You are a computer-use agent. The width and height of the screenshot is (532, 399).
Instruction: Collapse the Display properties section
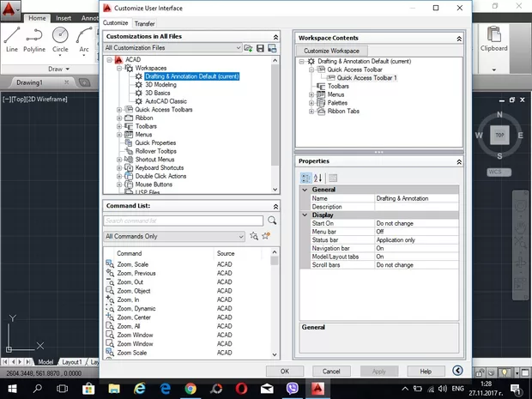[305, 215]
